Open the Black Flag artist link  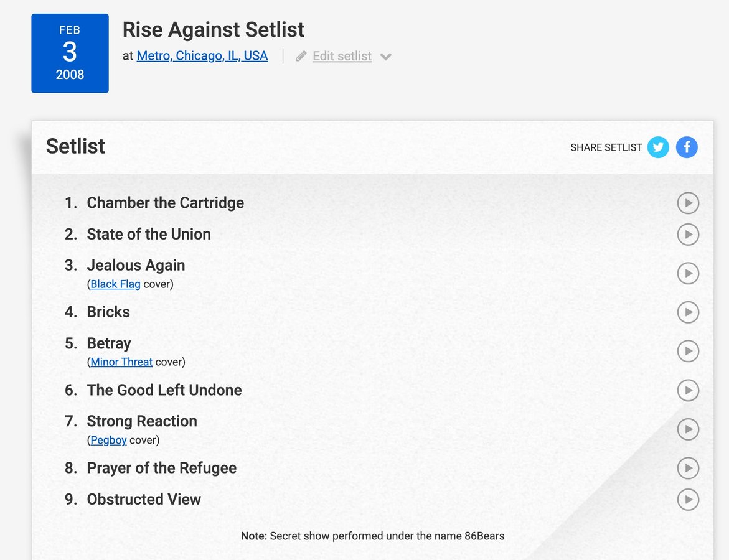point(115,284)
